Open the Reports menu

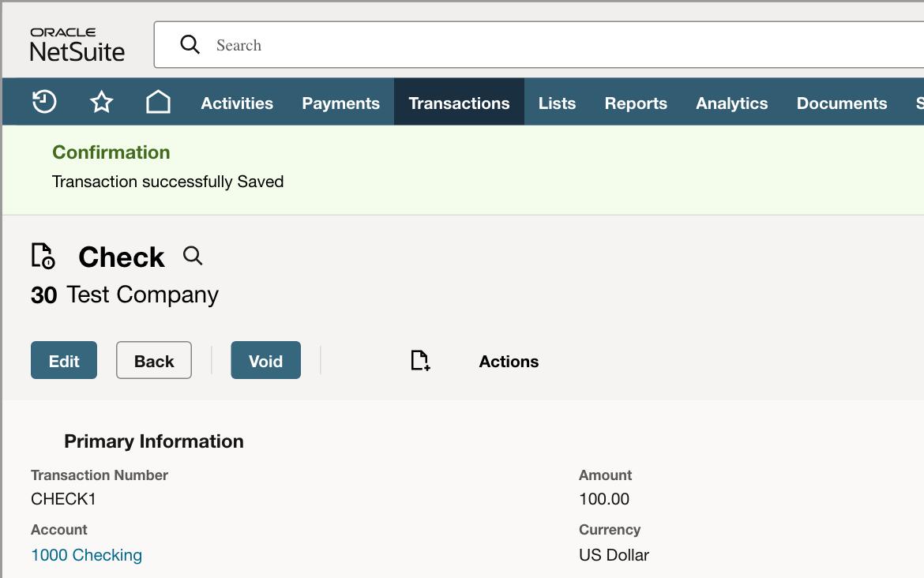[636, 103]
